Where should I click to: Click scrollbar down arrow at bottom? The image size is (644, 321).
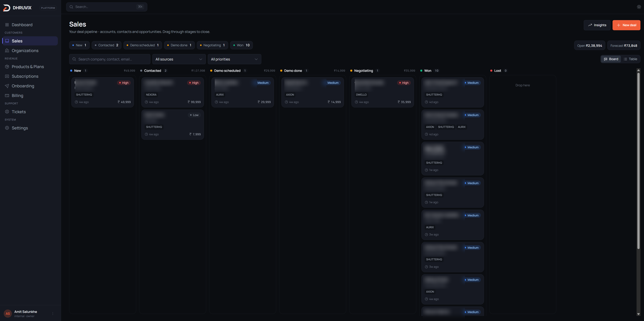[x=638, y=314]
